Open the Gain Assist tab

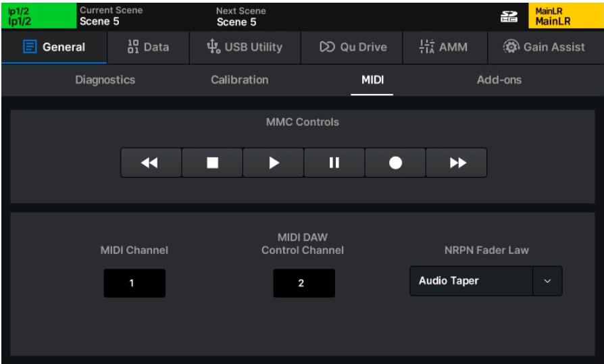coord(545,47)
